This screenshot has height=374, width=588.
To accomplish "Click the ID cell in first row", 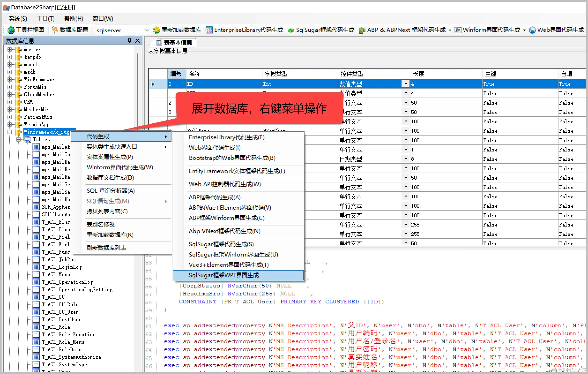I will (x=224, y=84).
